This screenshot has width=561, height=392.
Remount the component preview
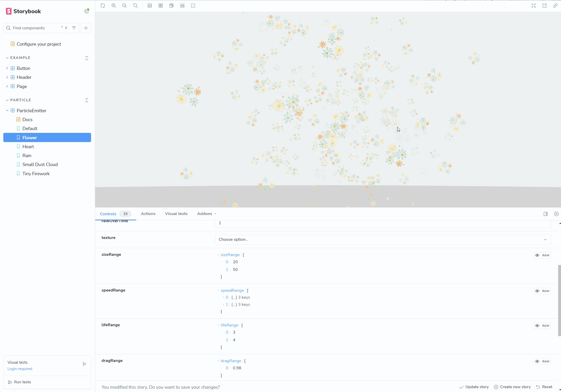point(103,5)
